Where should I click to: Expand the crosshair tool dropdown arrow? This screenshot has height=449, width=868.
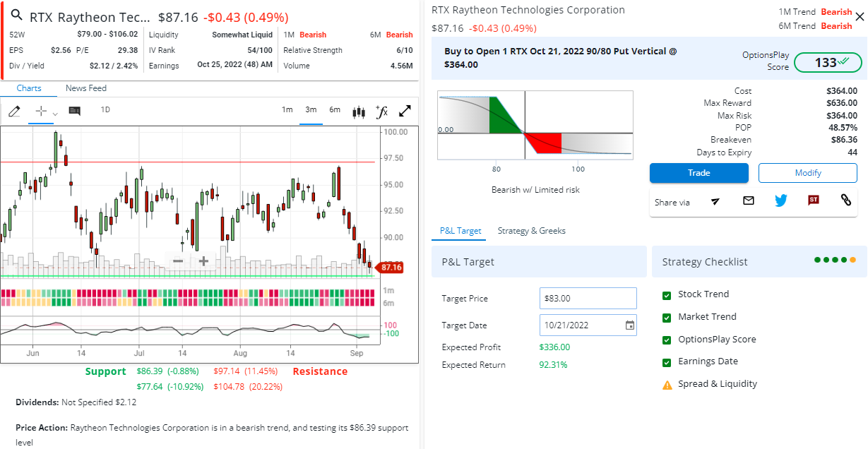[55, 113]
